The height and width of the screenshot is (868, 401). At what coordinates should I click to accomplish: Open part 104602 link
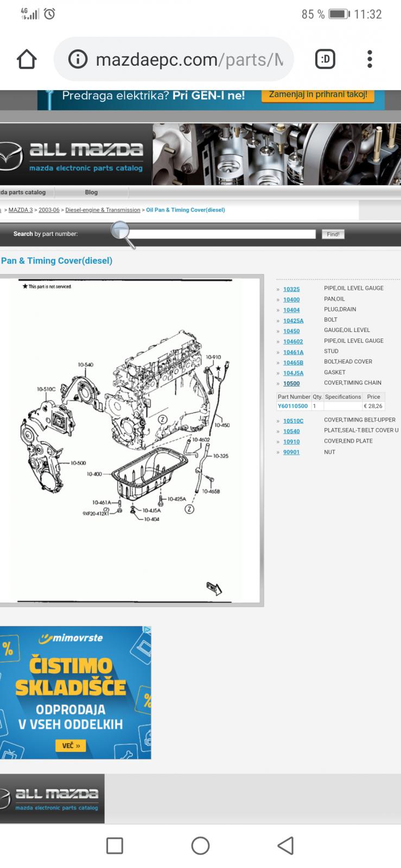click(293, 342)
